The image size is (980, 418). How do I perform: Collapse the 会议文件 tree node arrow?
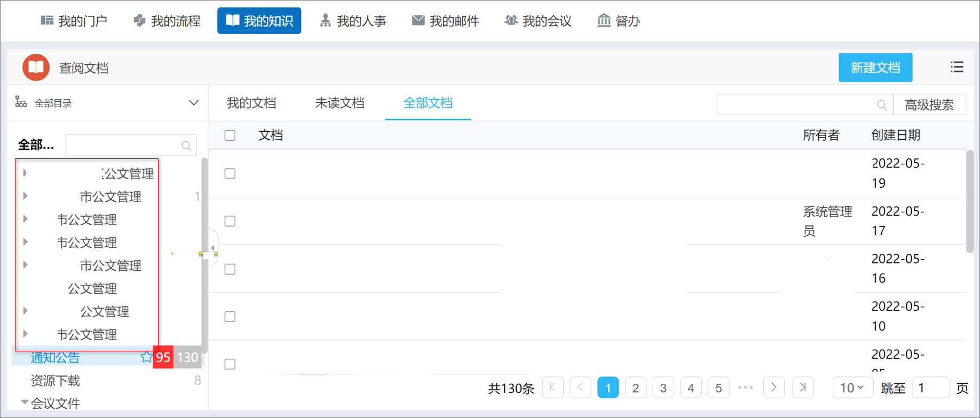pos(25,402)
